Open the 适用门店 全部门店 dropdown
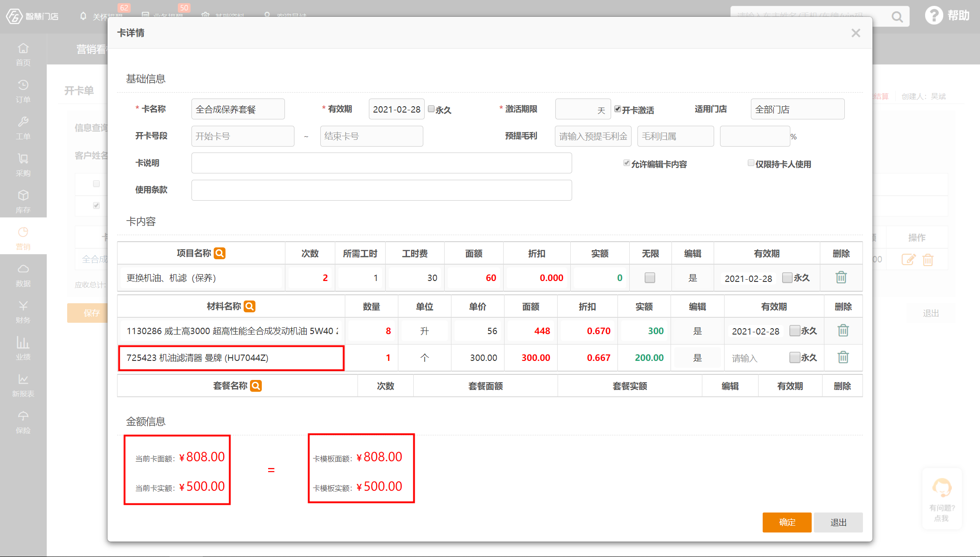This screenshot has width=980, height=557. (x=798, y=109)
